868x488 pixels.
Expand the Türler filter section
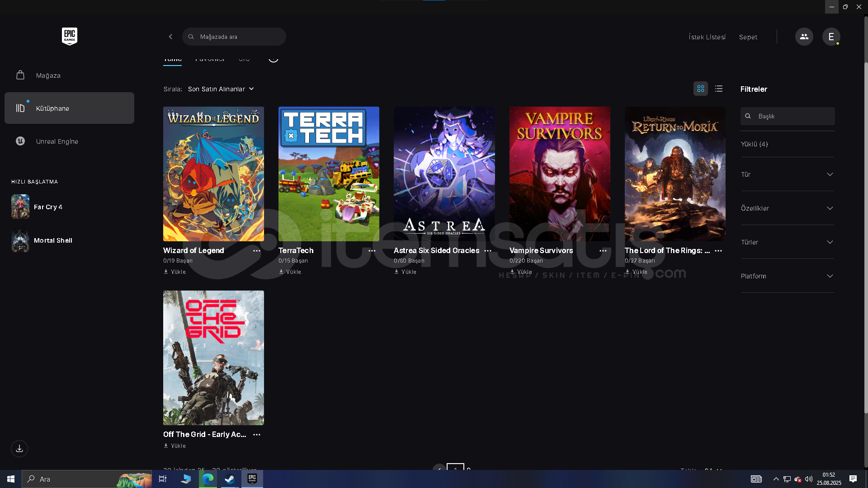787,242
